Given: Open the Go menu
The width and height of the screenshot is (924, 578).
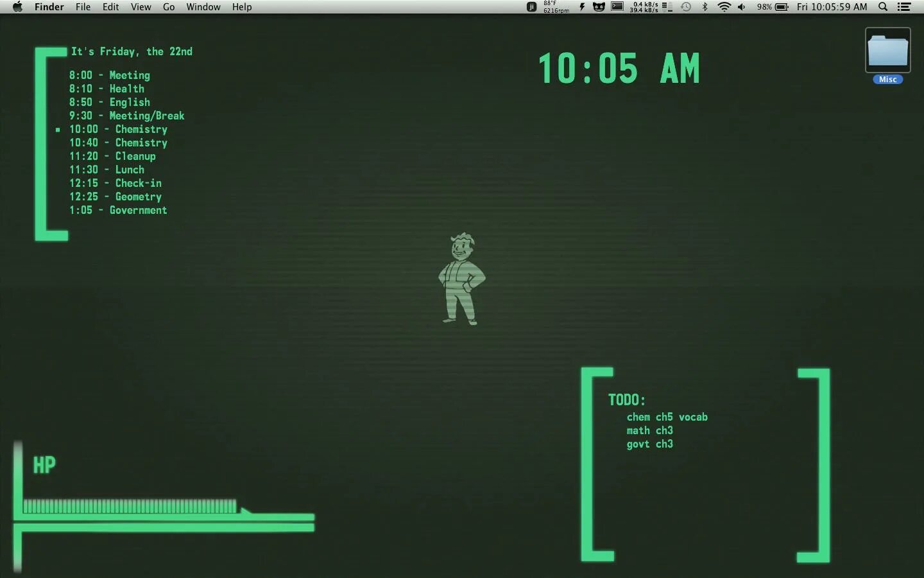Looking at the screenshot, I should coord(169,7).
